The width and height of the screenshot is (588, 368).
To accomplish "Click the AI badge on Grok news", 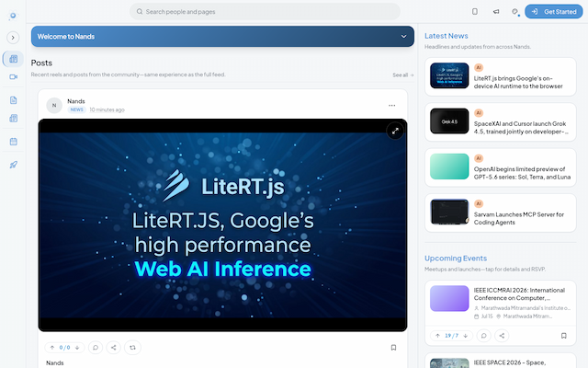I will 479,112.
